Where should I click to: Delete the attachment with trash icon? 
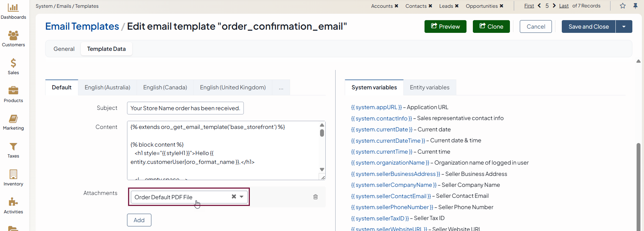(315, 197)
